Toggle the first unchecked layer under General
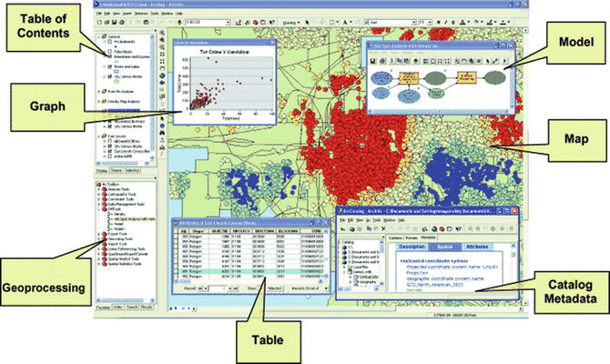This screenshot has height=364, width=610. pyautogui.click(x=109, y=42)
